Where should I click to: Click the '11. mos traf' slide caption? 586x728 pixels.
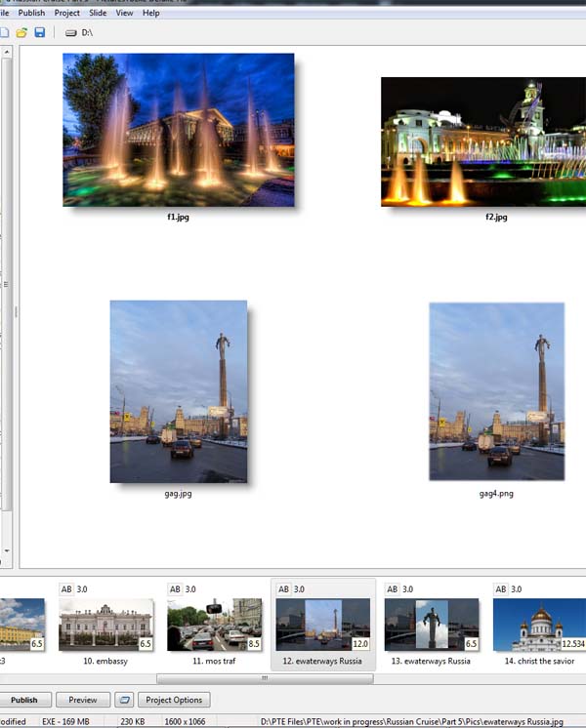click(214, 661)
